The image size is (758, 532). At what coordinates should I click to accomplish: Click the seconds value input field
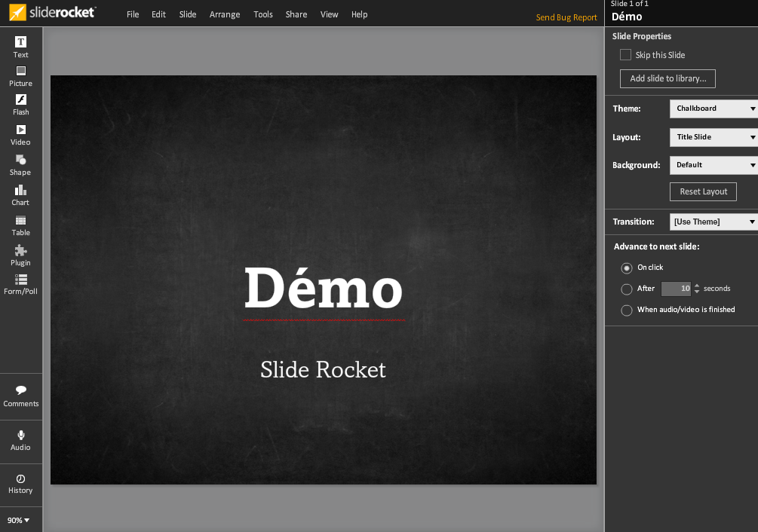[677, 289]
